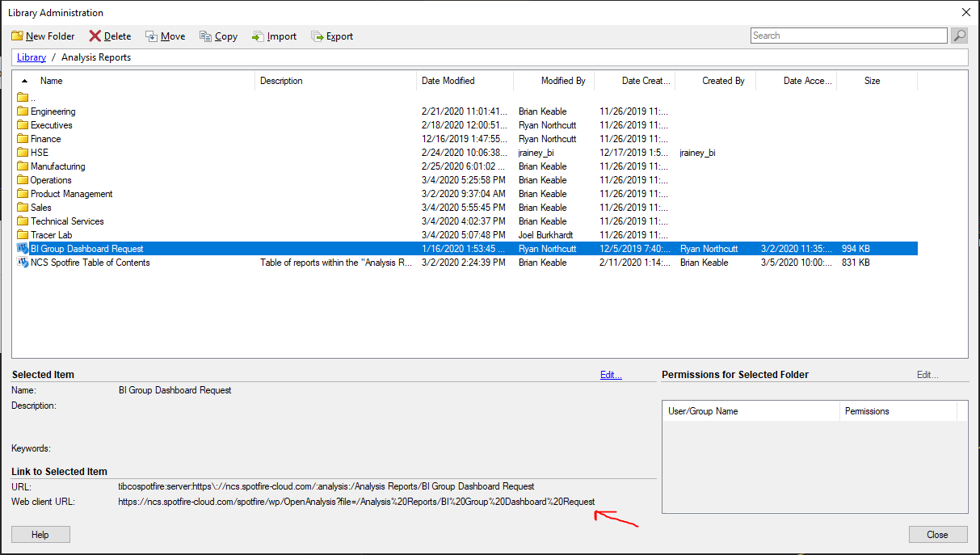This screenshot has height=555, width=980.
Task: Click the red Delete icon
Action: point(95,36)
